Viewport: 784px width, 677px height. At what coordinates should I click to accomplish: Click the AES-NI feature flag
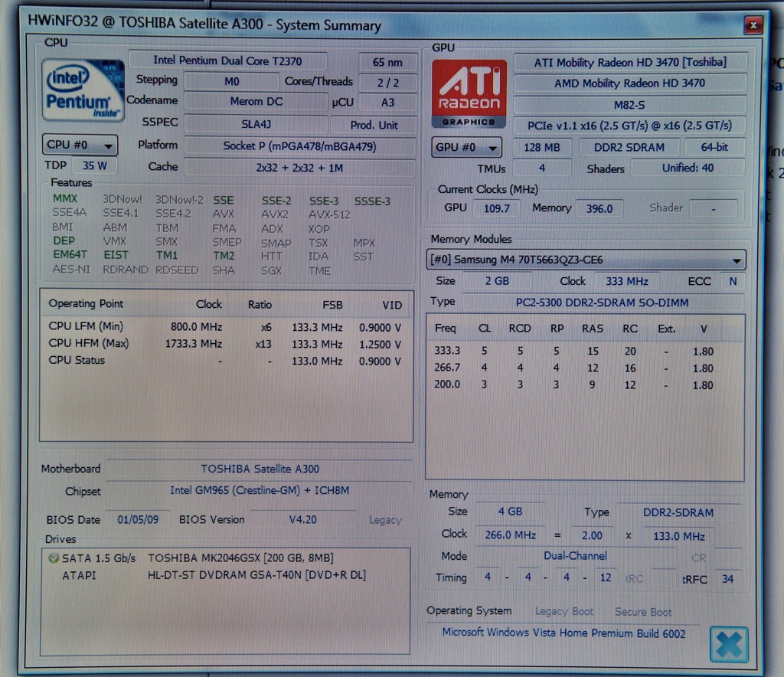pyautogui.click(x=71, y=270)
